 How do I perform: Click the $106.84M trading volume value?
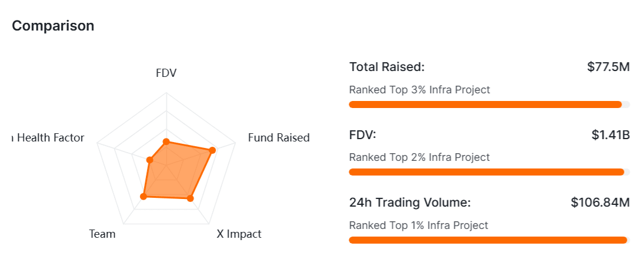pyautogui.click(x=600, y=203)
